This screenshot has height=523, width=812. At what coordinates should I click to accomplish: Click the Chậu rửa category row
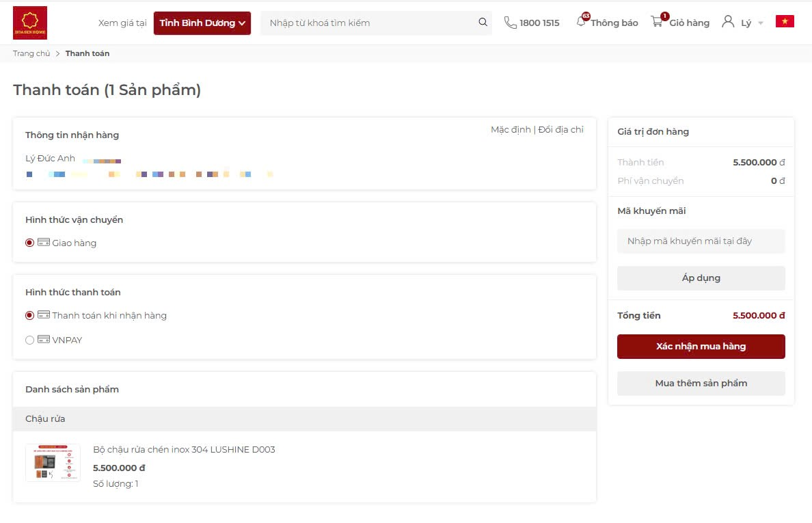[305, 418]
